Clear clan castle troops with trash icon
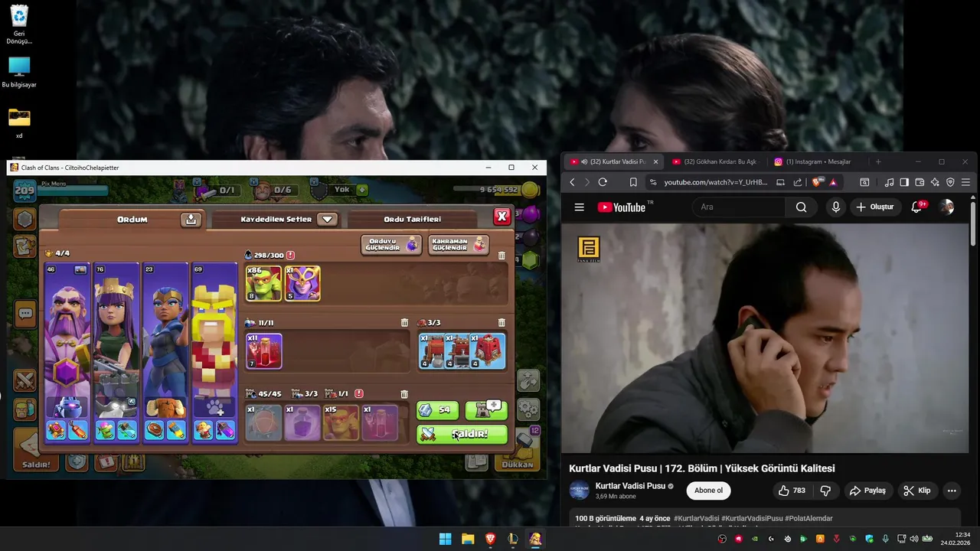The image size is (980, 551). [404, 394]
